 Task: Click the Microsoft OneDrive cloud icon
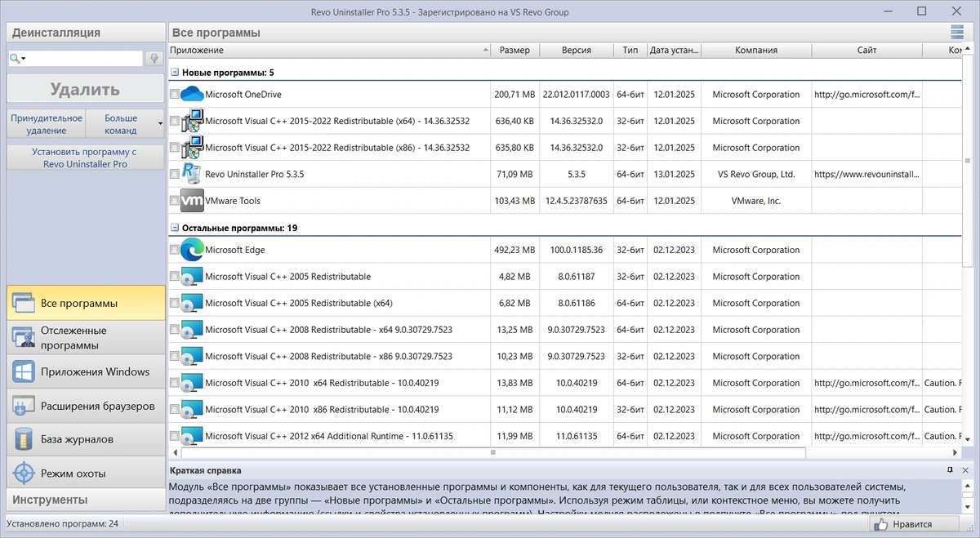[x=192, y=95]
